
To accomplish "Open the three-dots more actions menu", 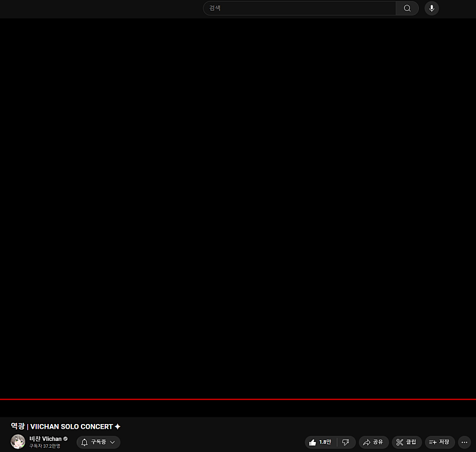I will [x=465, y=442].
